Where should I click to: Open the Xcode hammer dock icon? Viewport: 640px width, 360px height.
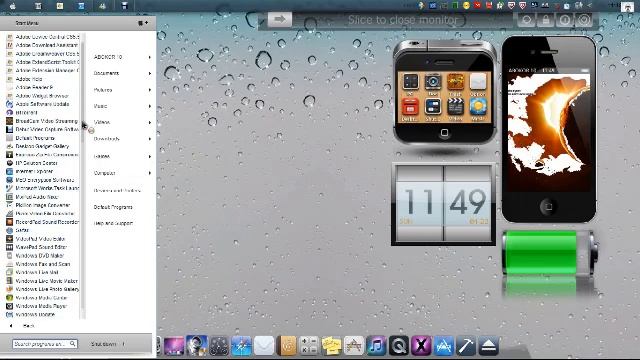point(466,346)
